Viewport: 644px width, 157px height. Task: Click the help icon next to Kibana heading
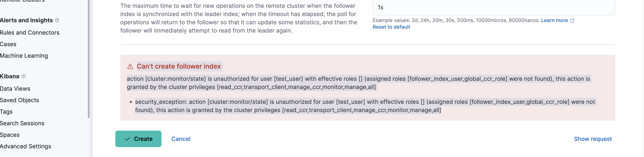pos(24,76)
